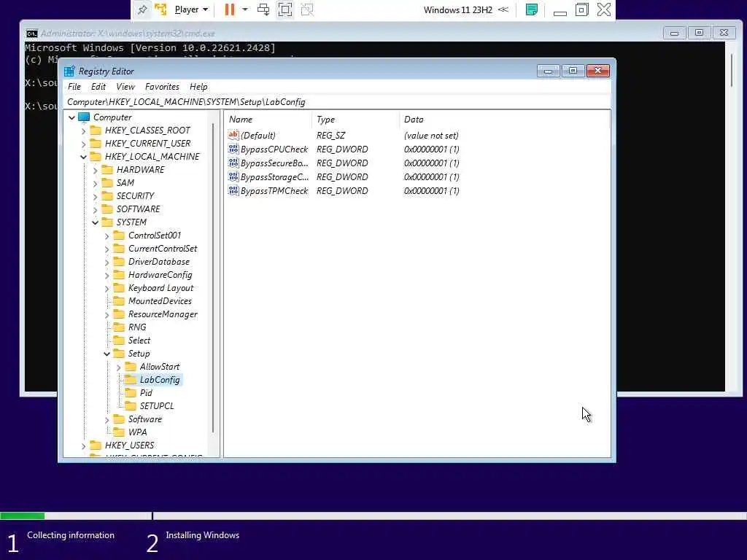Select the SAM folder icon

[x=108, y=183]
